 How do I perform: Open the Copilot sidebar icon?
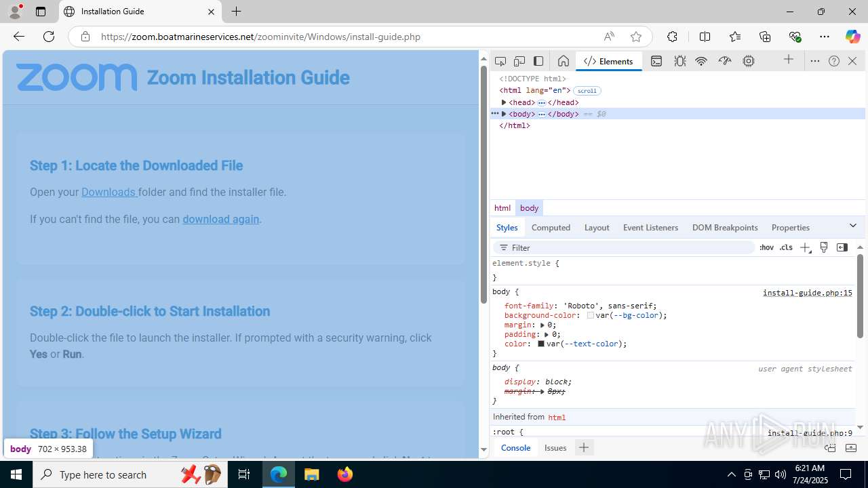[x=852, y=37]
